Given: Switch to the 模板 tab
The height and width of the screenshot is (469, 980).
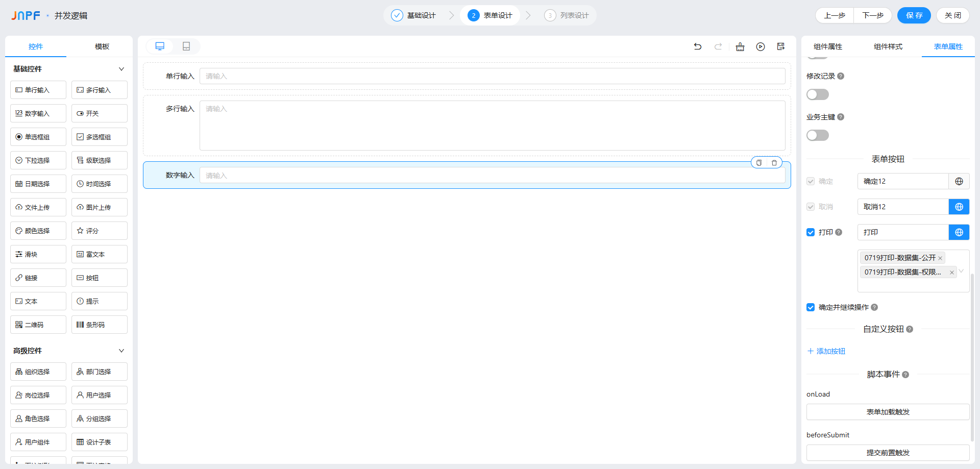Looking at the screenshot, I should point(102,46).
